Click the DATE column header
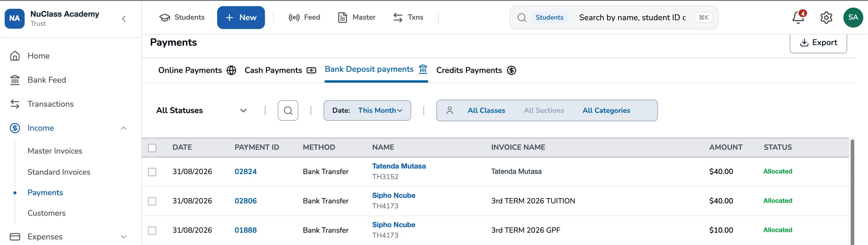The width and height of the screenshot is (868, 245). point(182,147)
